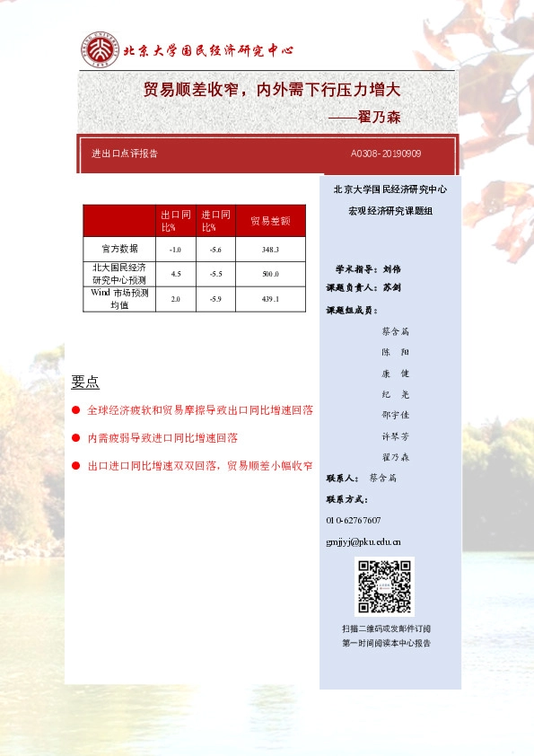Click the member name 纪 尧
Image resolution: width=534 pixels, height=756 pixels.
coord(396,394)
